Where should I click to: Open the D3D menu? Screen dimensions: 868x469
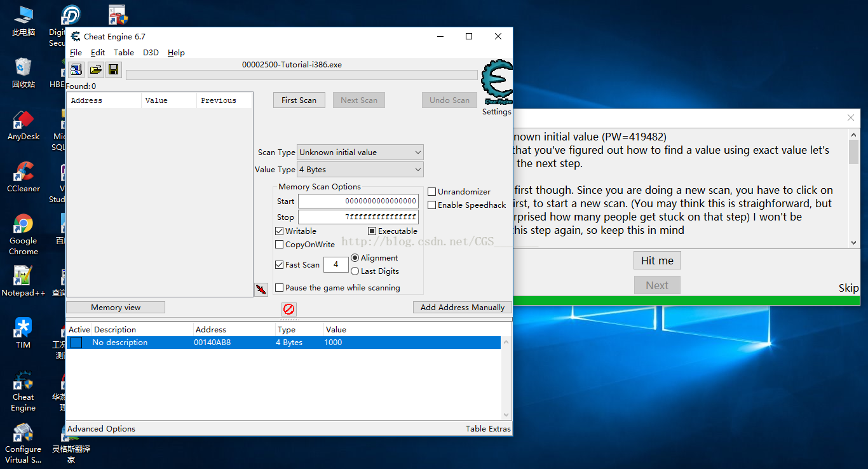[151, 53]
